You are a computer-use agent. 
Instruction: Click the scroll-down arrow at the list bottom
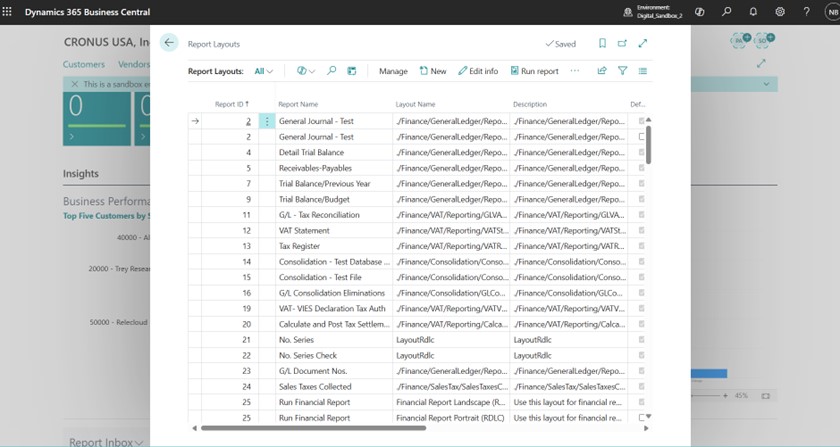[648, 416]
